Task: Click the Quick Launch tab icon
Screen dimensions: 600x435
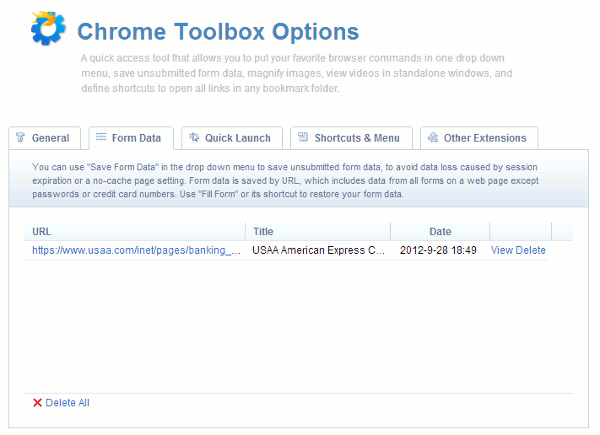Action: coord(194,137)
